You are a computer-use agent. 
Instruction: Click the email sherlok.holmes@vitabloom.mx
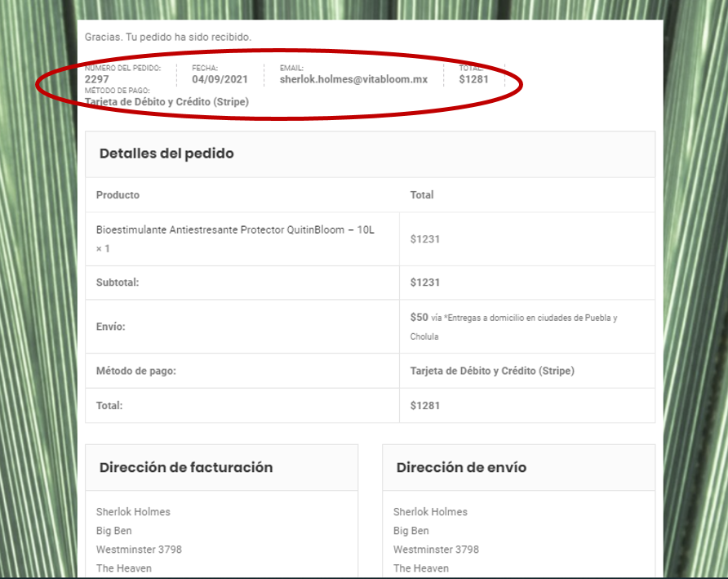coord(353,79)
